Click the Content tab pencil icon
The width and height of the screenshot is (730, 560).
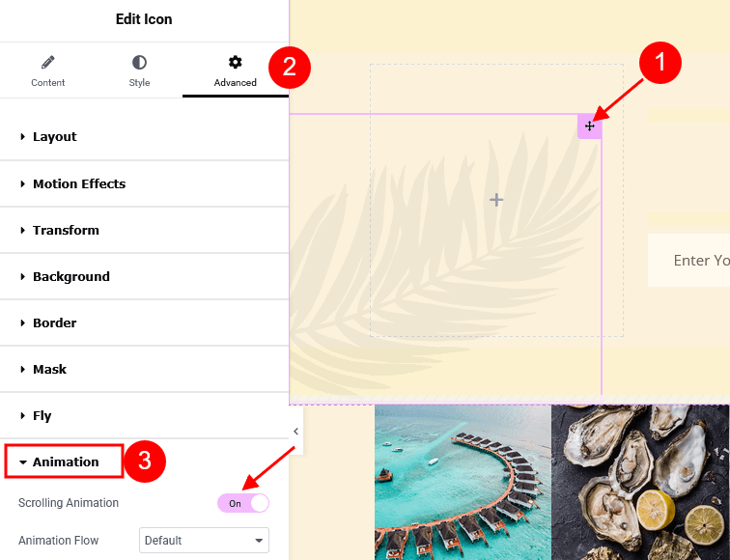(x=48, y=62)
